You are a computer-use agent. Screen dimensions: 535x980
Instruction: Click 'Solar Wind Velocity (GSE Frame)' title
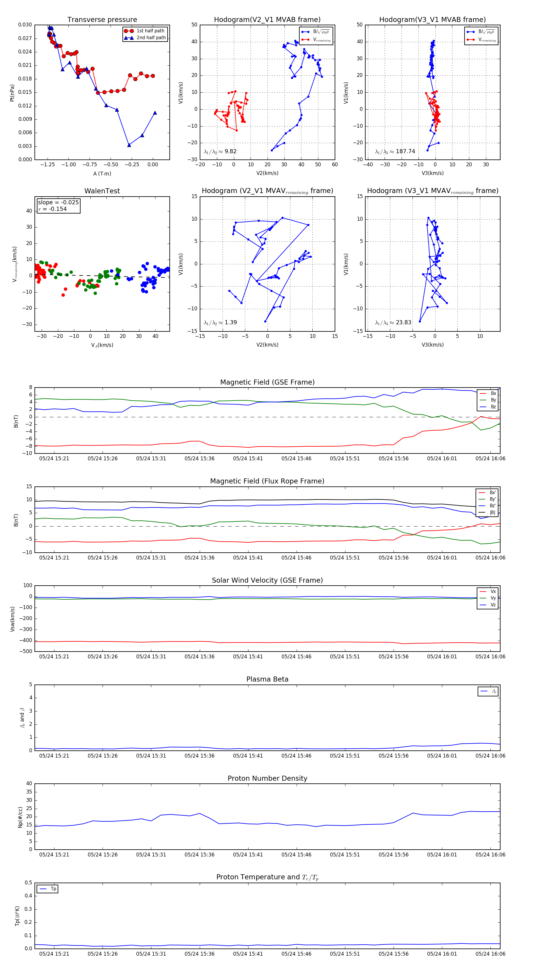(267, 581)
